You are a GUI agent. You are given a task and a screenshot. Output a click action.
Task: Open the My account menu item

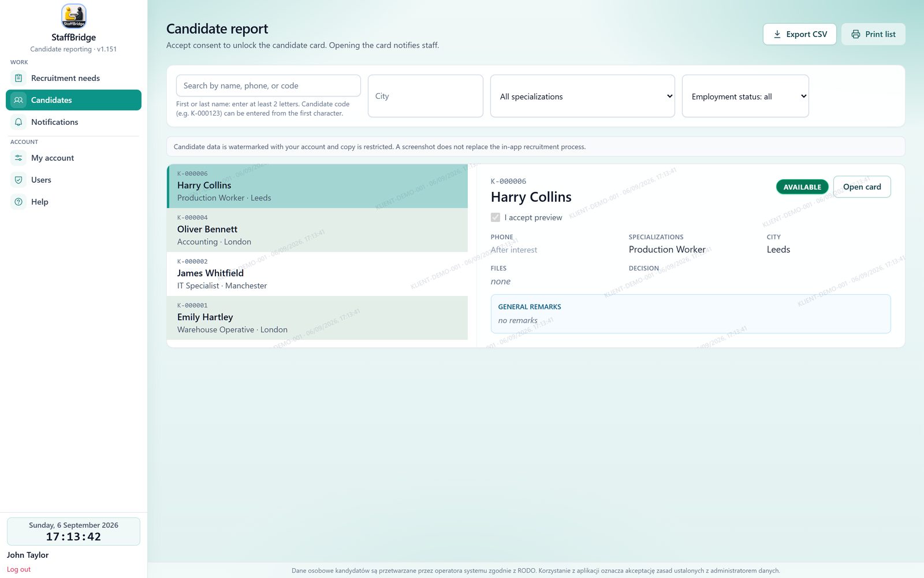(x=73, y=158)
